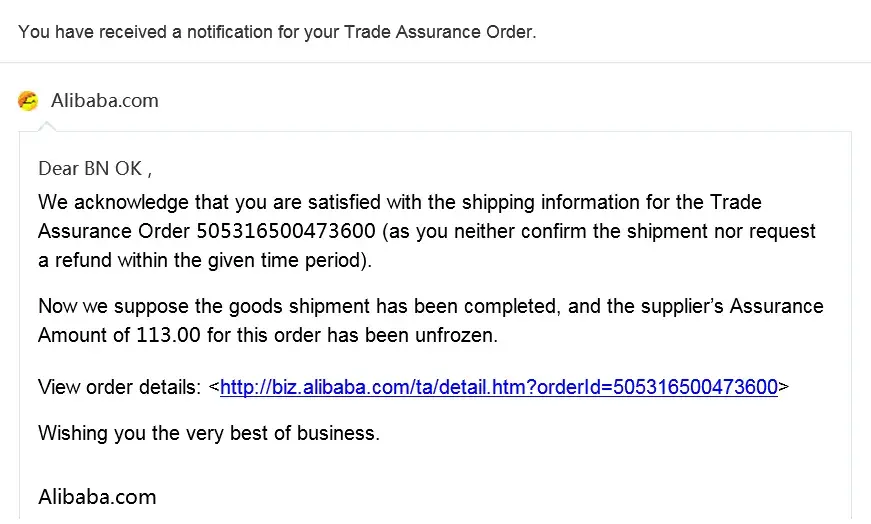This screenshot has width=871, height=524.
Task: Click the "Wishing you the very best" line
Action: (209, 433)
